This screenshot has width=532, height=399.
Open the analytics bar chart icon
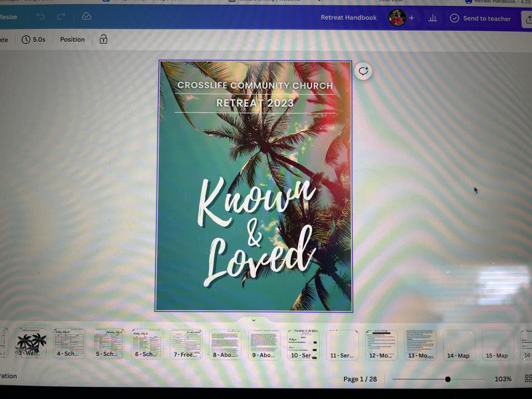(x=433, y=18)
